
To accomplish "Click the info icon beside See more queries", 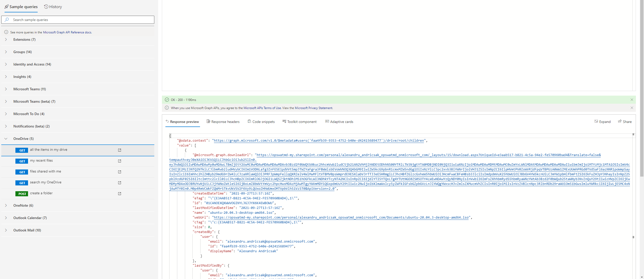I will point(6,32).
